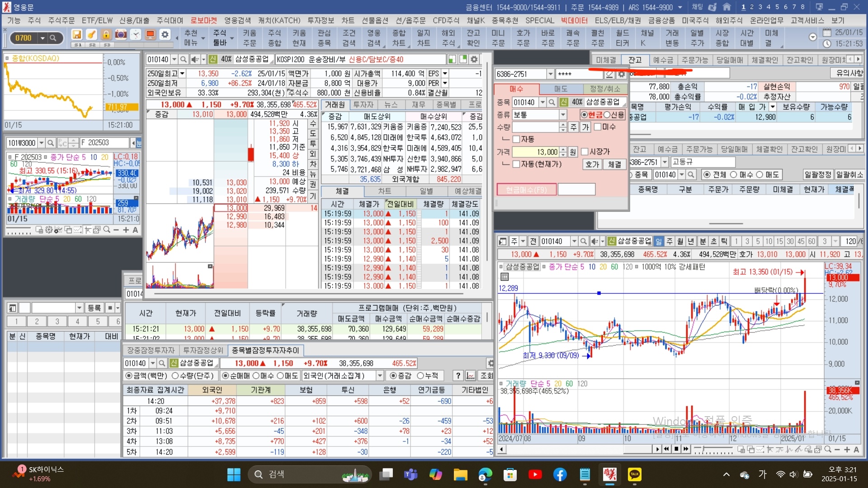The image size is (868, 488).
Task: Open the 로보마켓 menu item
Action: [203, 20]
